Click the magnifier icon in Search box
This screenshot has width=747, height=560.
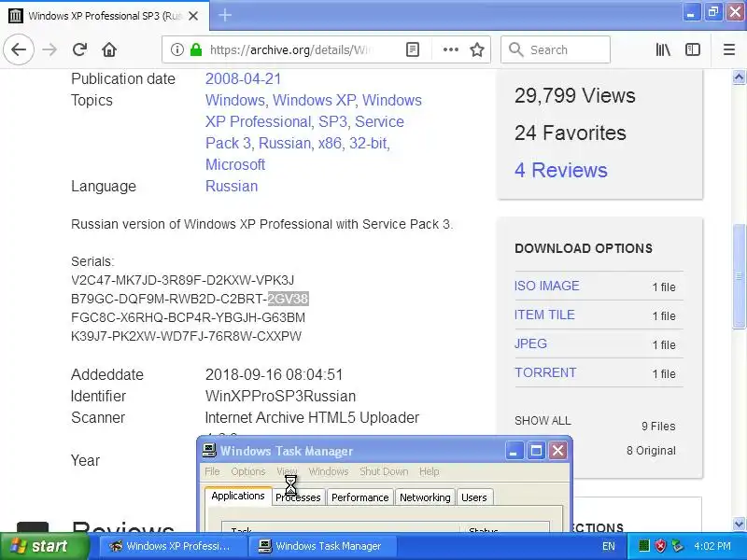(x=515, y=49)
